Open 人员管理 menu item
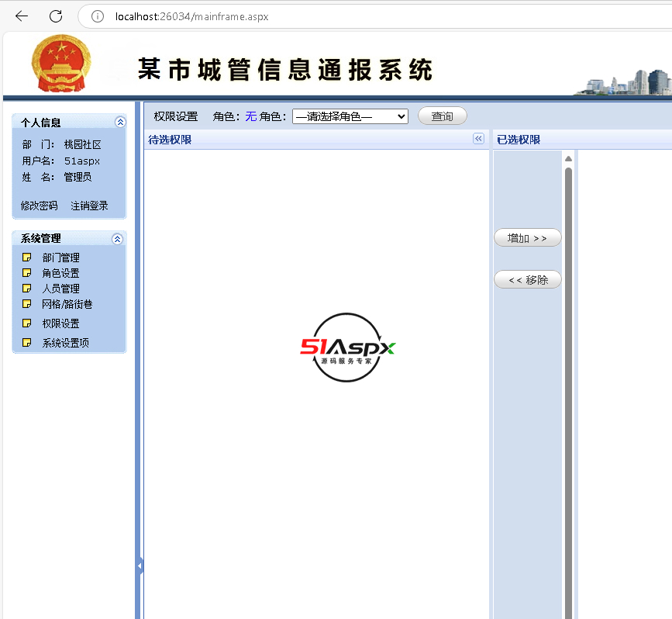672x619 pixels. pyautogui.click(x=60, y=289)
